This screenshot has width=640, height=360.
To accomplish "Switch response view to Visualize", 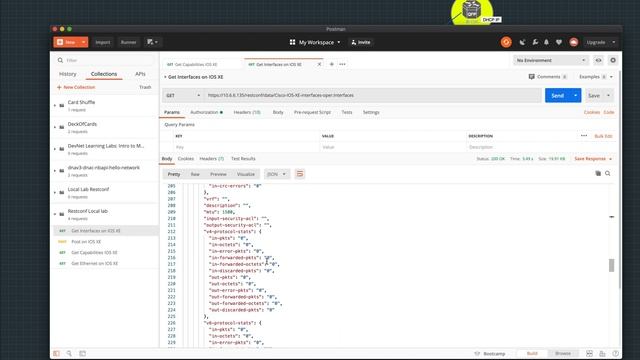I will tap(246, 174).
